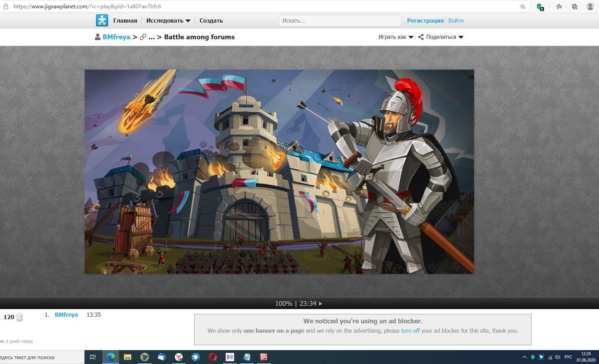This screenshot has width=599, height=364.
Task: Expand the Исследовать dropdown menu
Action: [x=168, y=21]
